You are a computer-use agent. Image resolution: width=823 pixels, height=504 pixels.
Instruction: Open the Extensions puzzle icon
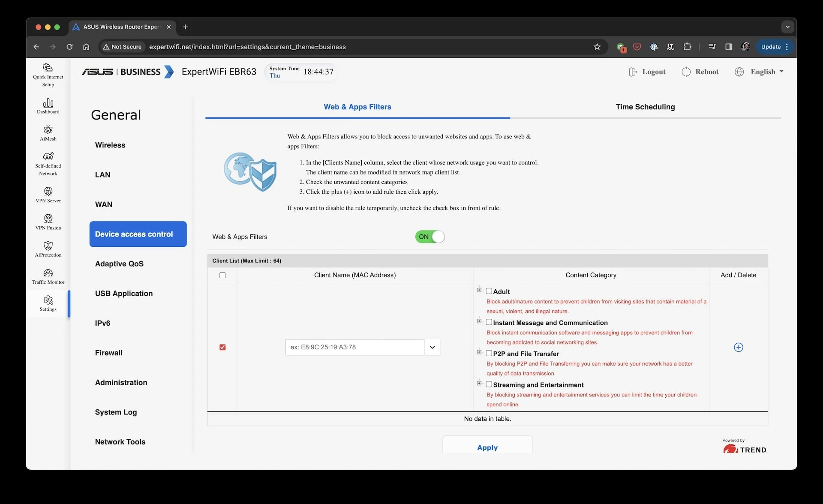click(x=687, y=47)
